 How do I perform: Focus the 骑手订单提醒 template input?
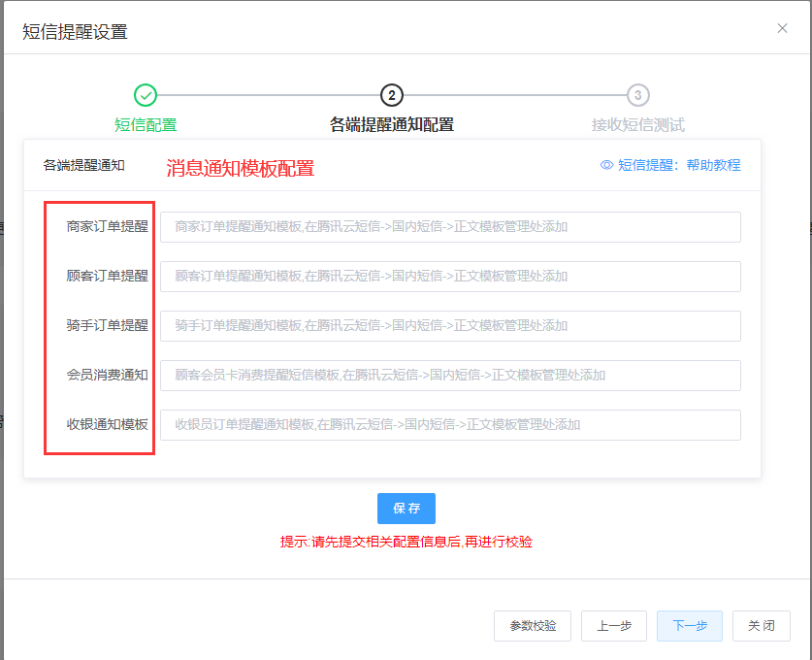[450, 326]
